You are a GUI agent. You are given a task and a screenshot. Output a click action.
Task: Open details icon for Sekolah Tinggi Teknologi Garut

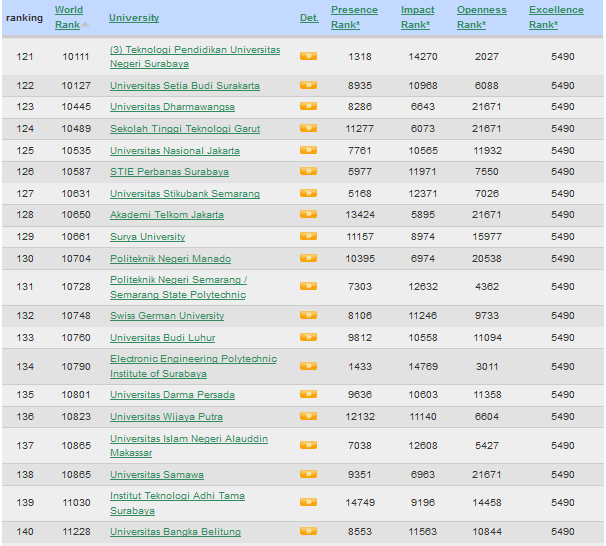308,128
